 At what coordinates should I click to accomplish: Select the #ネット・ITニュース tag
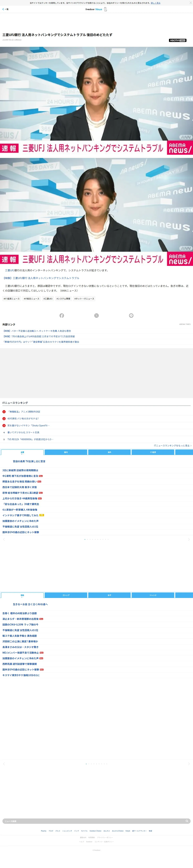point(84,299)
